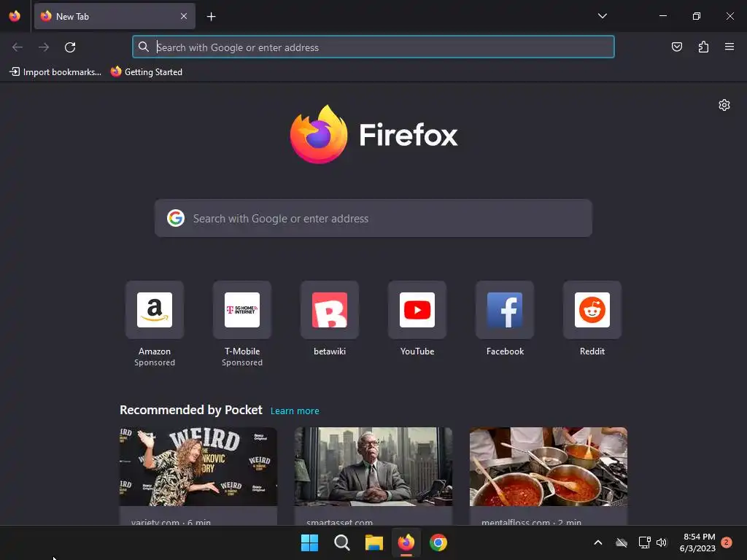747x560 pixels.
Task: Open the smartasset.com article thumbnail
Action: coord(373,467)
